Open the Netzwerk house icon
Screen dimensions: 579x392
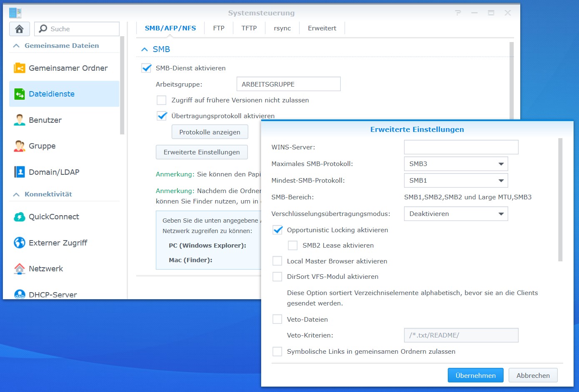point(19,269)
